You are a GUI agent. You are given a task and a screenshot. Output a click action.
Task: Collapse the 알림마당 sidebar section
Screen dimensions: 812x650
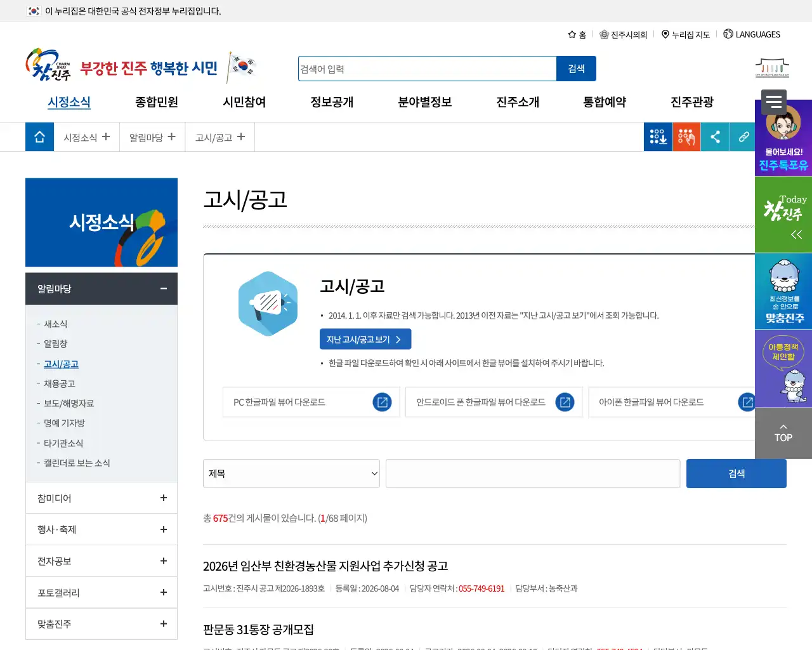101,289
